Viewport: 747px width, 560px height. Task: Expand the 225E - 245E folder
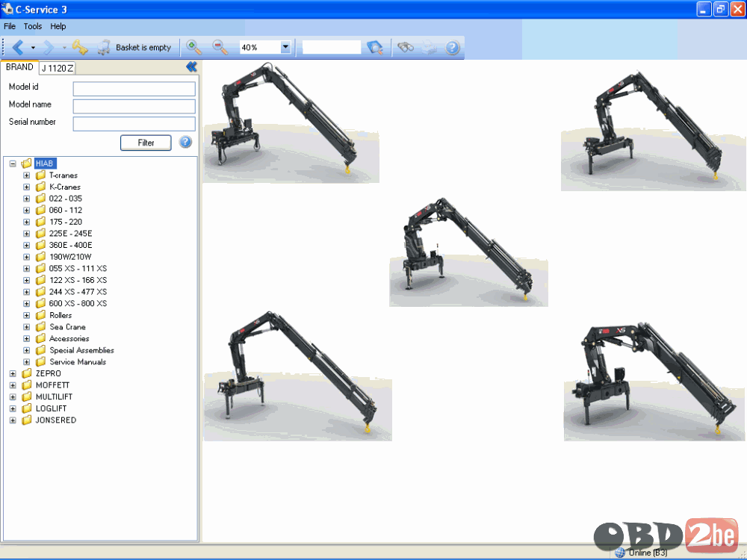pos(27,234)
